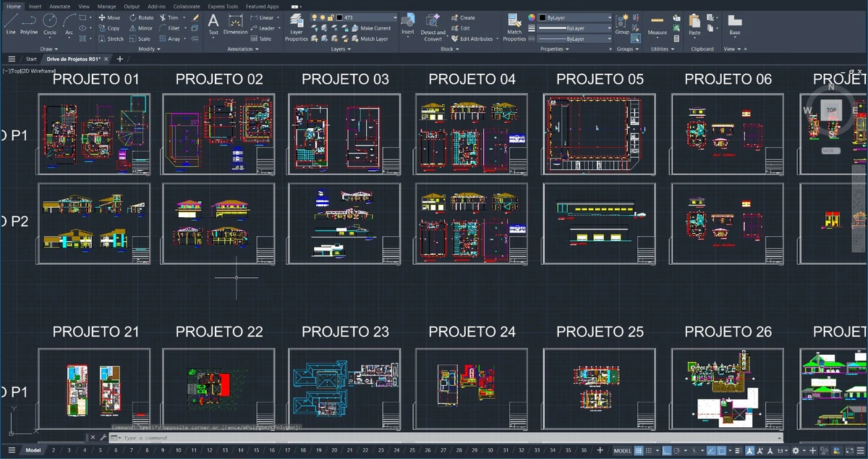Viewport: 868px width, 459px height.
Task: Activate the Mirror tool
Action: [x=140, y=28]
